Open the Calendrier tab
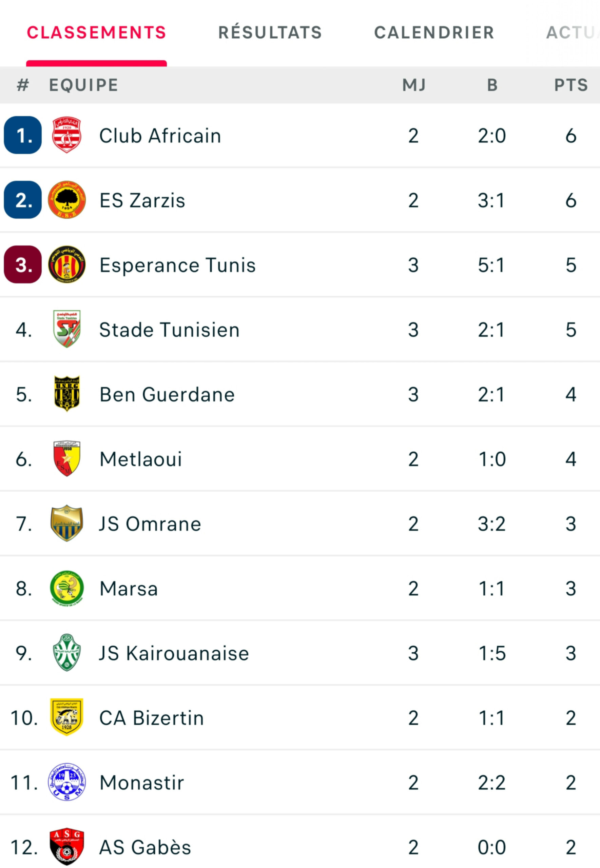 pyautogui.click(x=434, y=32)
